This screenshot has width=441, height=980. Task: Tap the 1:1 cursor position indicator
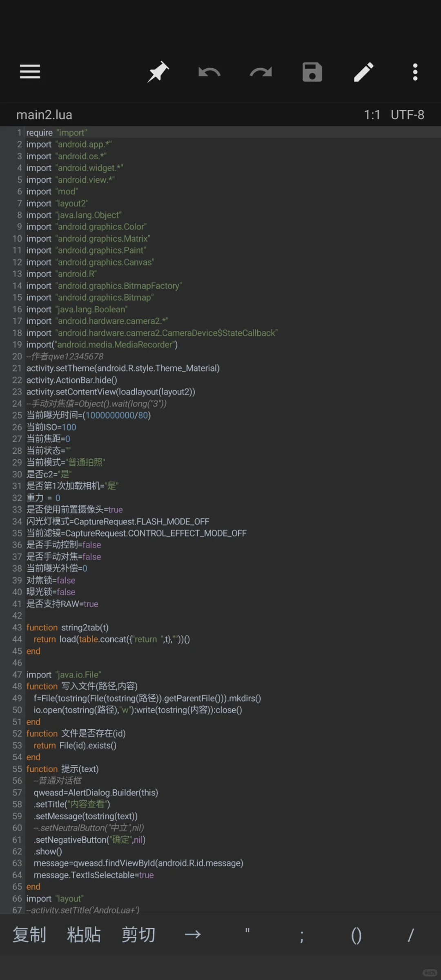coord(372,115)
